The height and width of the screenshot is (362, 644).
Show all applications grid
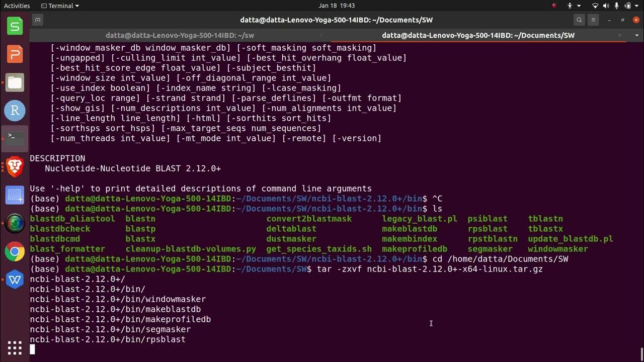tap(15, 347)
